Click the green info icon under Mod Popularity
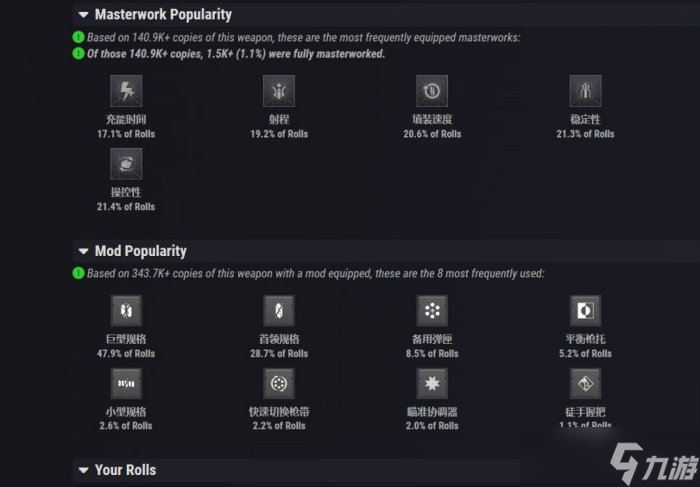Viewport: 700px width, 487px height. click(78, 273)
